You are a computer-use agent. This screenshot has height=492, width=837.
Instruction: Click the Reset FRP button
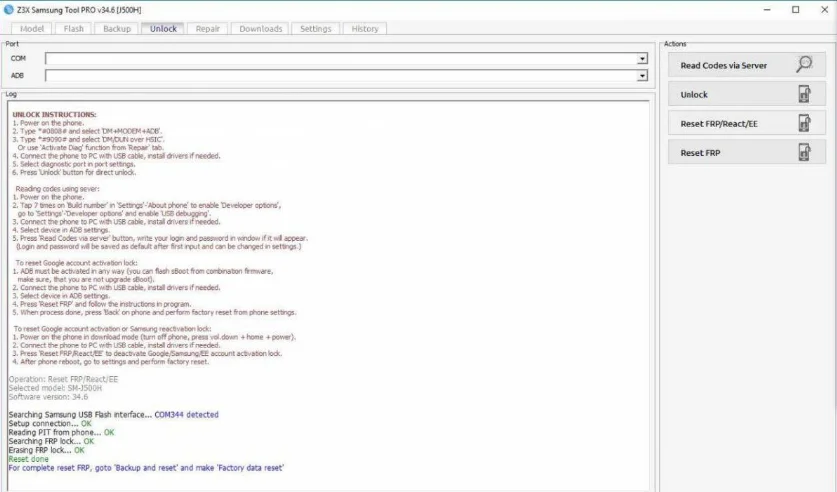pos(746,153)
